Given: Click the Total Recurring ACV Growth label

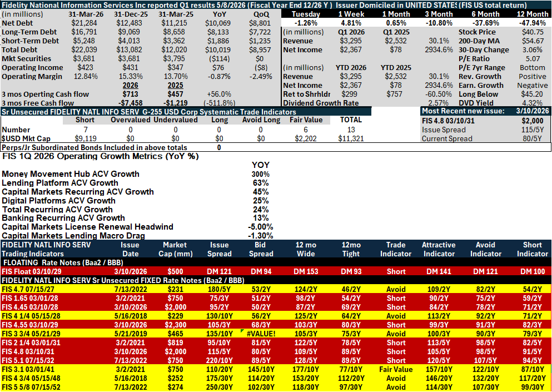Looking at the screenshot, I should (x=57, y=210).
